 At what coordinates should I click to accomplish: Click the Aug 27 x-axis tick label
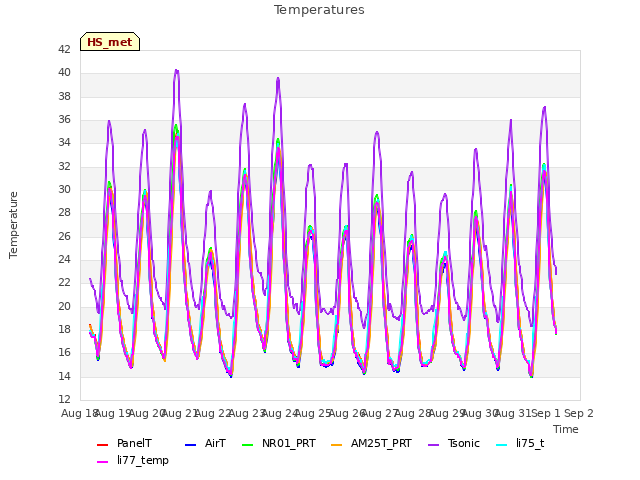[x=380, y=413]
